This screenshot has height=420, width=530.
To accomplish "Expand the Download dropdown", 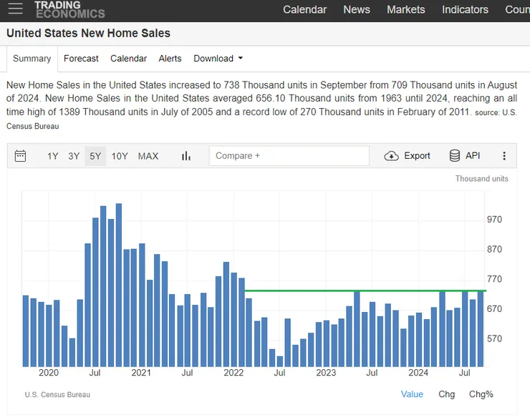I will 218,59.
